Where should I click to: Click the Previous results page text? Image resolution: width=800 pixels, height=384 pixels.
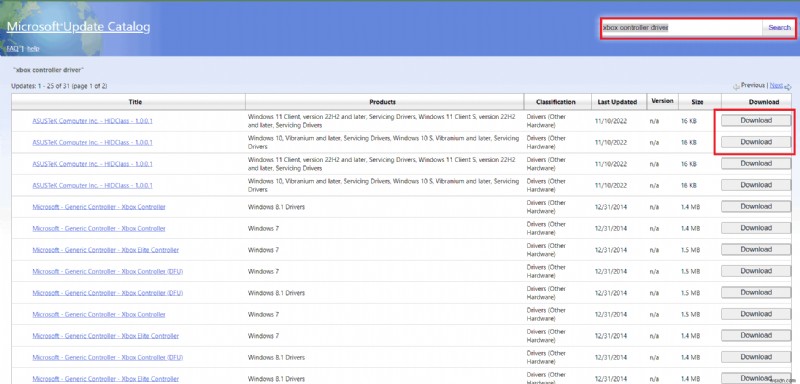click(x=753, y=86)
